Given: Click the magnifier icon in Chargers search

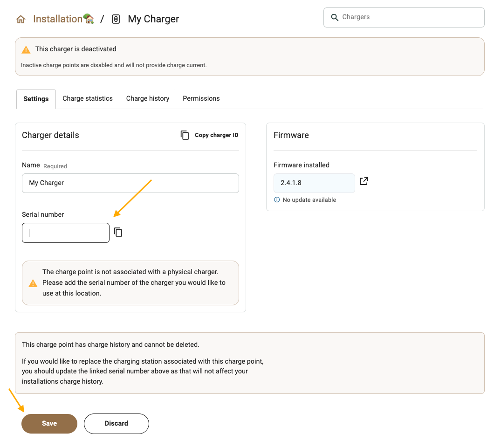Looking at the screenshot, I should pos(334,17).
